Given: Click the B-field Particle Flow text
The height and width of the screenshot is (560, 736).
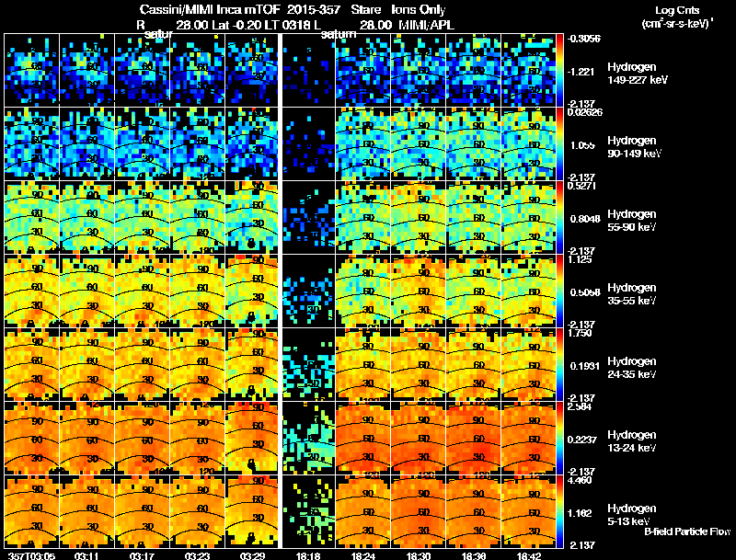Looking at the screenshot, I should click(687, 531).
